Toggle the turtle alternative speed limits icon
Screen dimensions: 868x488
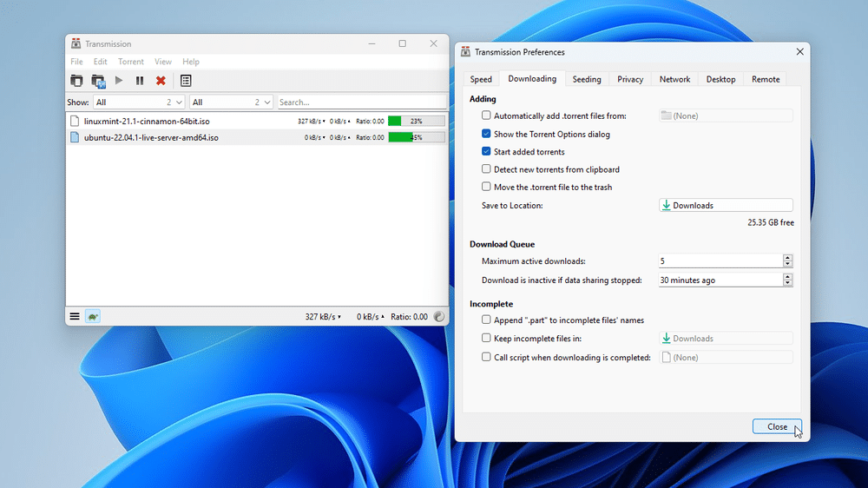[92, 317]
